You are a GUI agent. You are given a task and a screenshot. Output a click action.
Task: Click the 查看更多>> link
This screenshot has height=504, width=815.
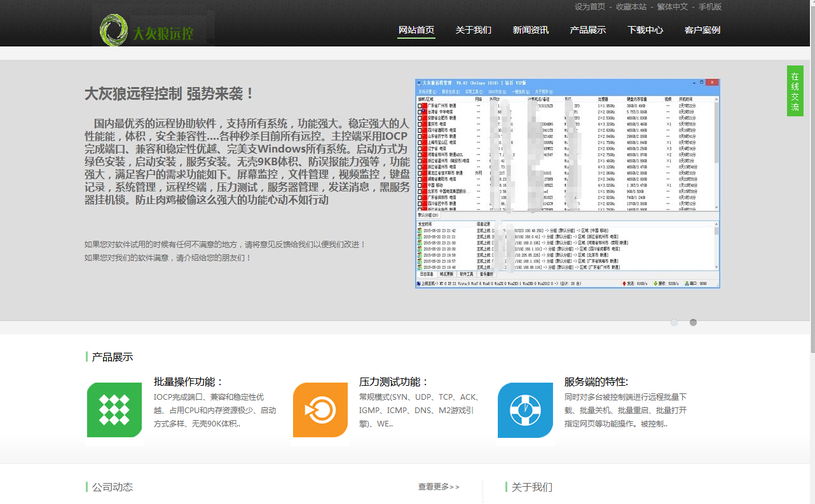439,486
